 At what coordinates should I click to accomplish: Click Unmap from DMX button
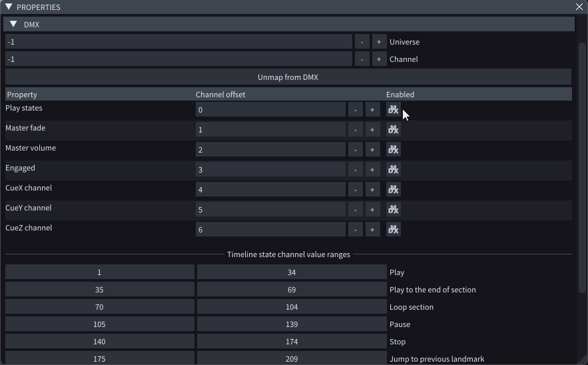pos(288,77)
